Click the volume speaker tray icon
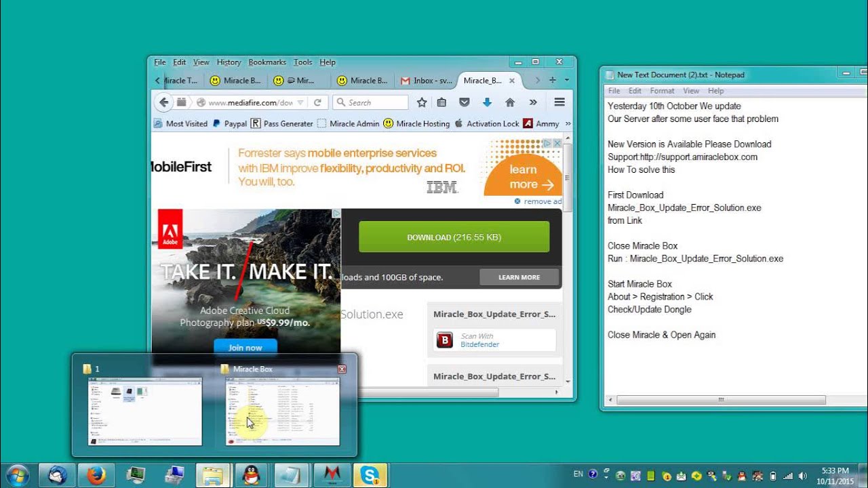The width and height of the screenshot is (868, 488). click(x=803, y=476)
